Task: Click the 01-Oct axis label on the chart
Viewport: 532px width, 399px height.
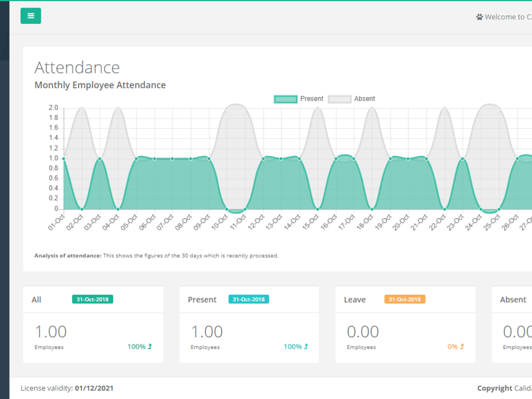Action: 57,222
